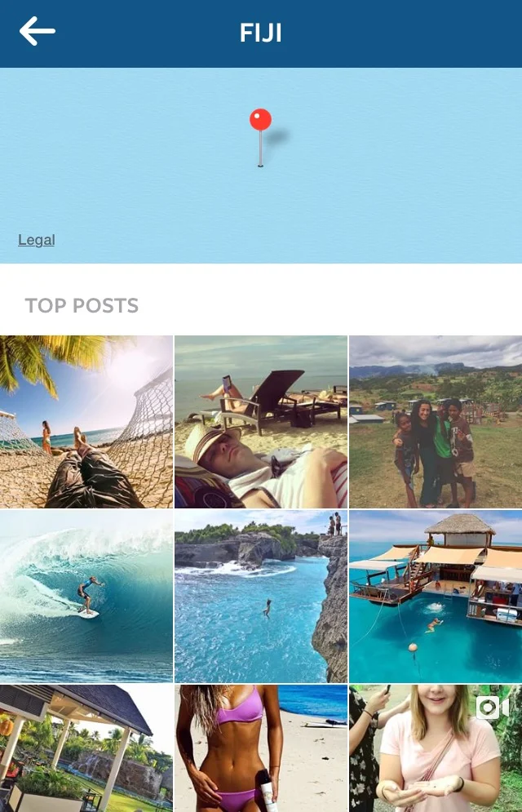The height and width of the screenshot is (812, 522).
Task: Tap the swimmer beside the floating platform
Action: coord(435,625)
